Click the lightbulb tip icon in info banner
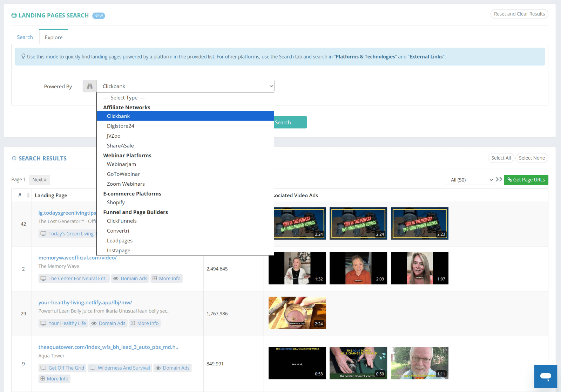The image size is (561, 392). click(23, 56)
